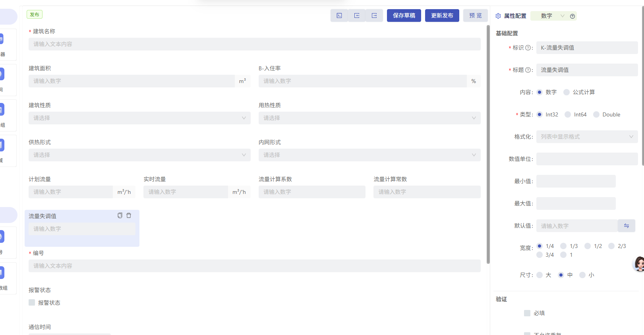Click the 流量计算常数 input
Viewport: 644px width, 335px height.
click(427, 192)
